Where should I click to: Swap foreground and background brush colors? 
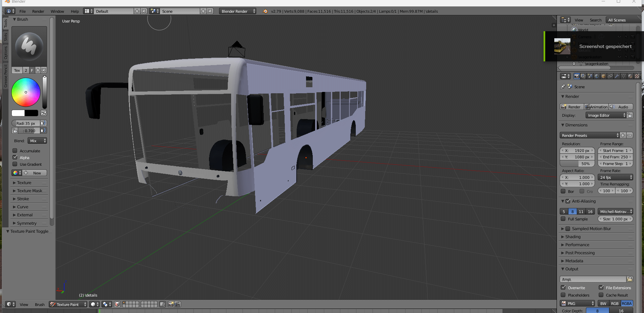(44, 113)
